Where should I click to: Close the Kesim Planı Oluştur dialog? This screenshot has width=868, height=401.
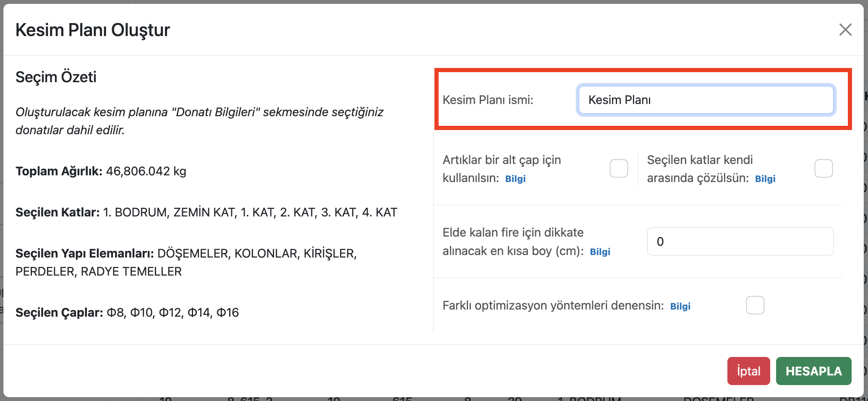tap(845, 30)
